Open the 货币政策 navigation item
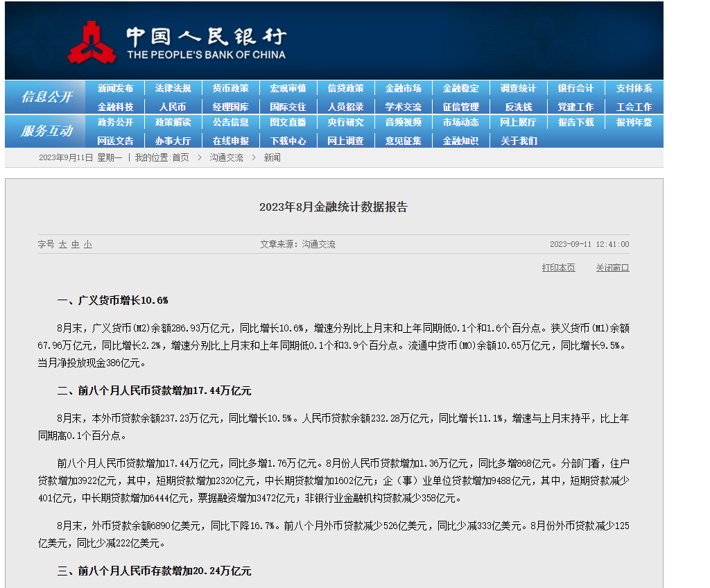Viewport: 710px width, 588px height. pos(230,89)
